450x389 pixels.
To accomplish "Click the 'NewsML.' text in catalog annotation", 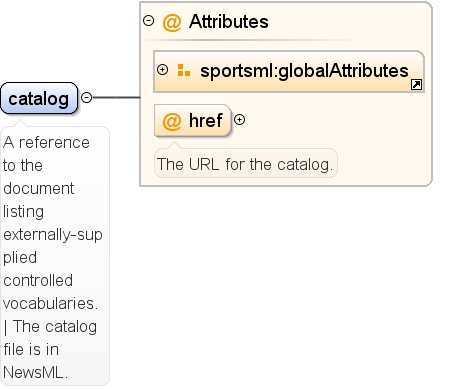I will point(36,372).
